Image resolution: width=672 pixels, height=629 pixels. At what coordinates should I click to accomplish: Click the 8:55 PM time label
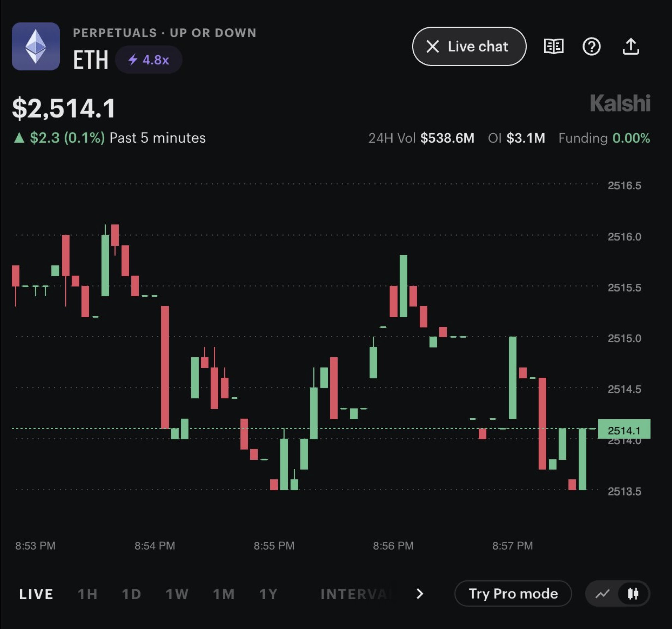tap(274, 546)
